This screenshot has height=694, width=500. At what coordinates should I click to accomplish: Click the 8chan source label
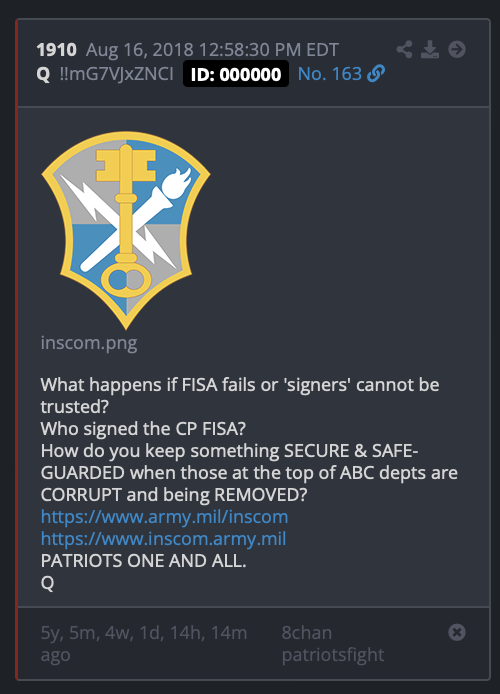click(307, 633)
